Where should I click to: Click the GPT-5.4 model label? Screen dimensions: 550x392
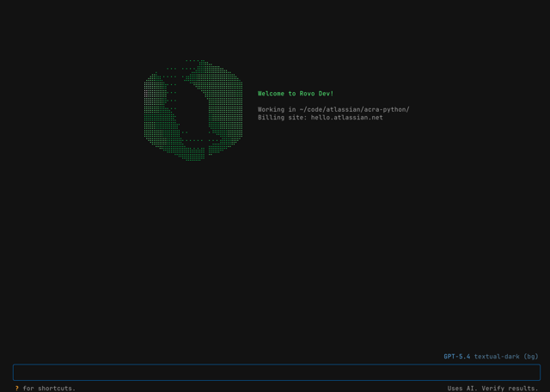[456, 357]
